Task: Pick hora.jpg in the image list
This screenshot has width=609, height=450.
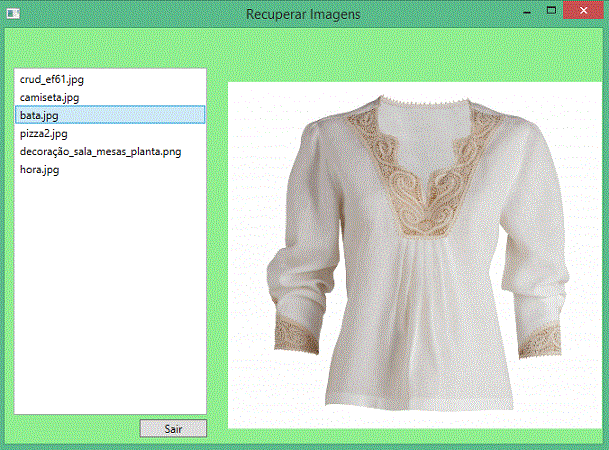Action: pos(110,170)
